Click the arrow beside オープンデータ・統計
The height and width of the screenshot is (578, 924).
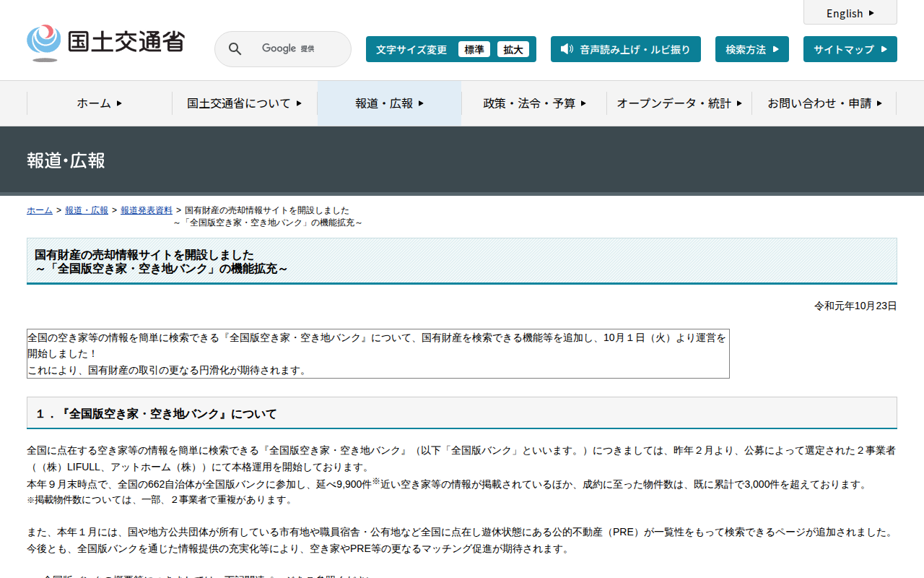click(739, 103)
